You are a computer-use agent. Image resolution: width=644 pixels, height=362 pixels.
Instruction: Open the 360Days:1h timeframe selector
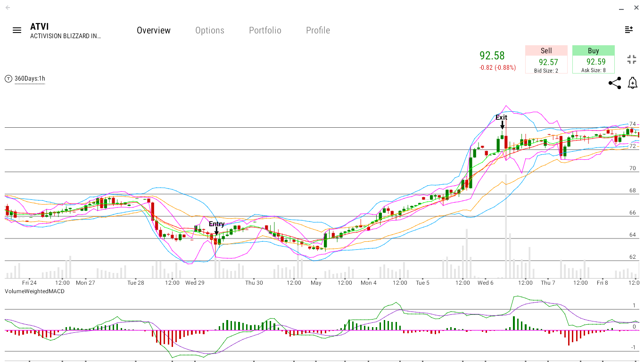click(x=30, y=79)
